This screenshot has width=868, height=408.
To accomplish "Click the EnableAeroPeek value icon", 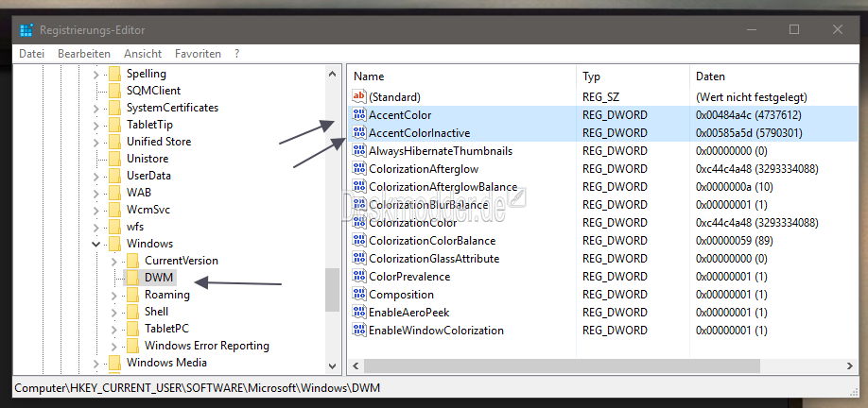I will tap(359, 313).
